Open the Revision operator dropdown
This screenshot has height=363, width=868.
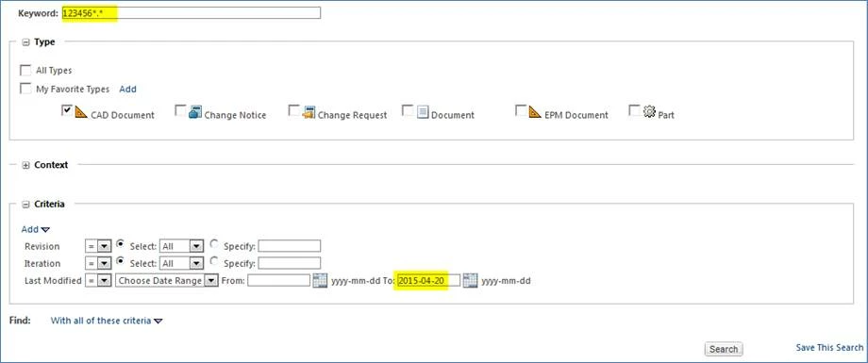[x=98, y=246]
